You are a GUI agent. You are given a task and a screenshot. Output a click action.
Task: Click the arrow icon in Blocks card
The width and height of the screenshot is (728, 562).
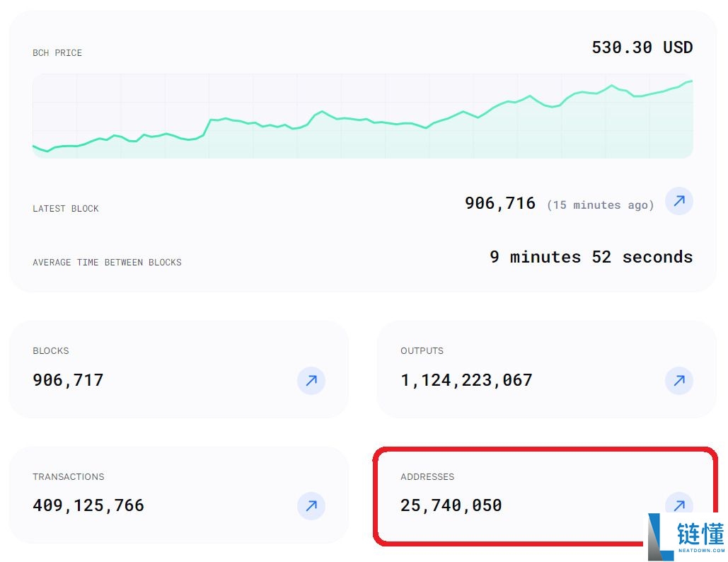point(311,381)
